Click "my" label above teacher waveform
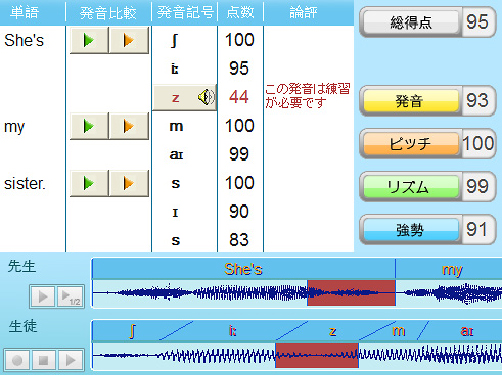 pos(452,270)
